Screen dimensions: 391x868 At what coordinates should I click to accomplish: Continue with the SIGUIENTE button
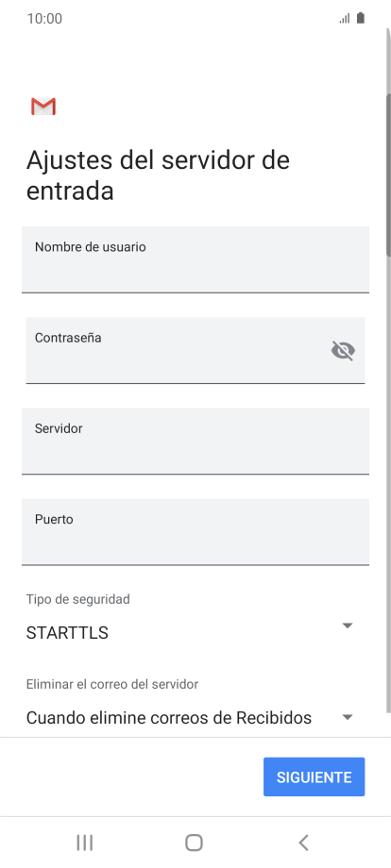point(314,776)
